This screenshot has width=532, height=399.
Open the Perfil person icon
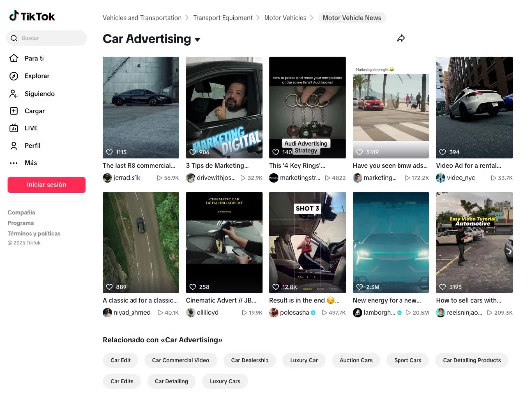click(x=14, y=146)
